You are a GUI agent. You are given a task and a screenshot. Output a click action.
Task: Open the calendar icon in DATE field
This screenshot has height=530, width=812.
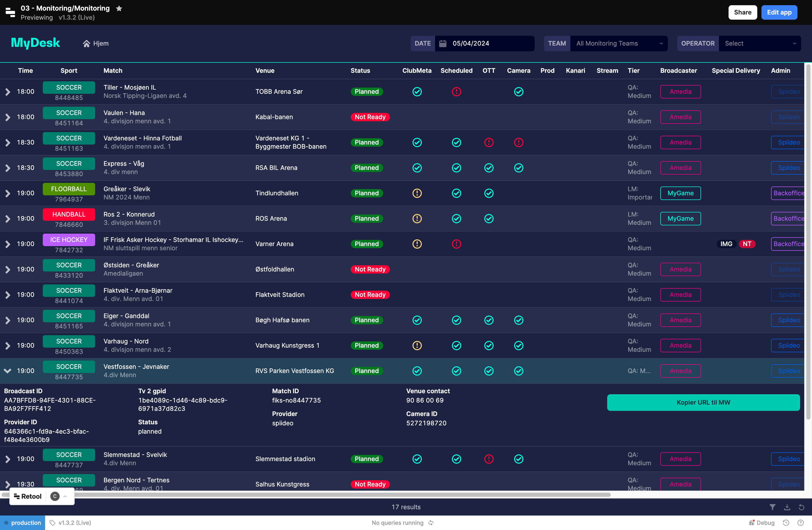tap(443, 43)
